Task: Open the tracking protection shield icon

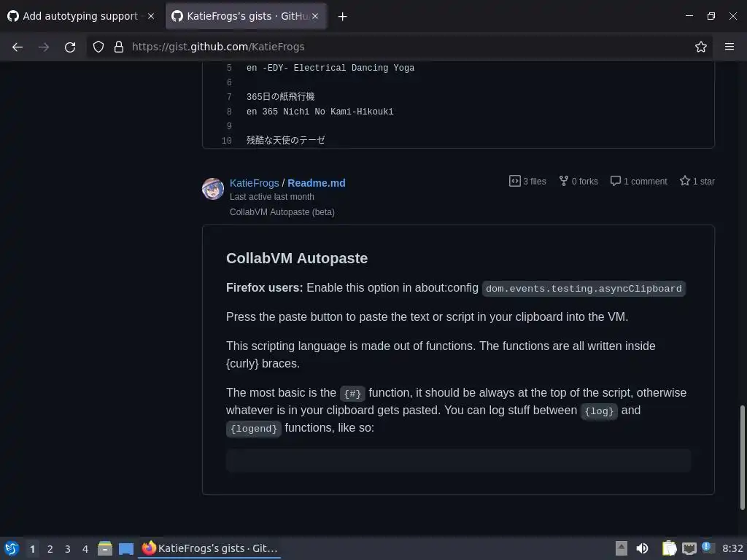Action: (x=98, y=47)
